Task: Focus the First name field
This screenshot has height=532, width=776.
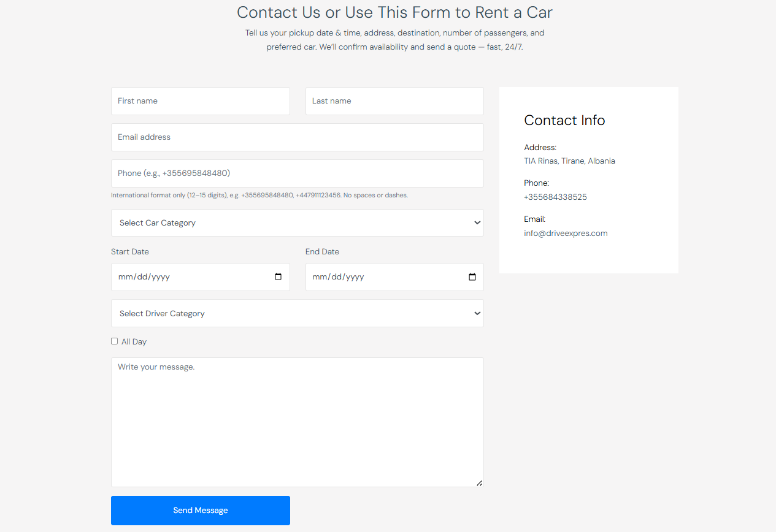Action: (x=200, y=101)
